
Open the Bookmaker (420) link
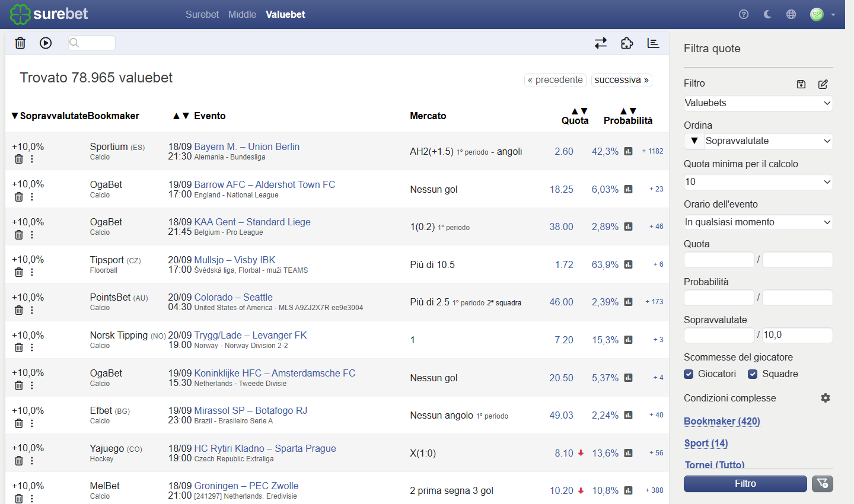tap(722, 421)
